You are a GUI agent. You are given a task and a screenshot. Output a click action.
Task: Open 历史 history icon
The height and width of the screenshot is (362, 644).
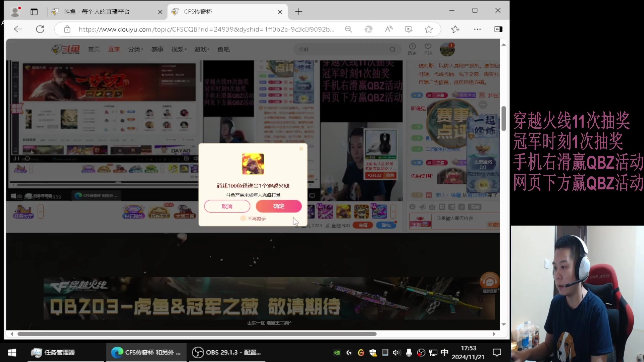412,49
